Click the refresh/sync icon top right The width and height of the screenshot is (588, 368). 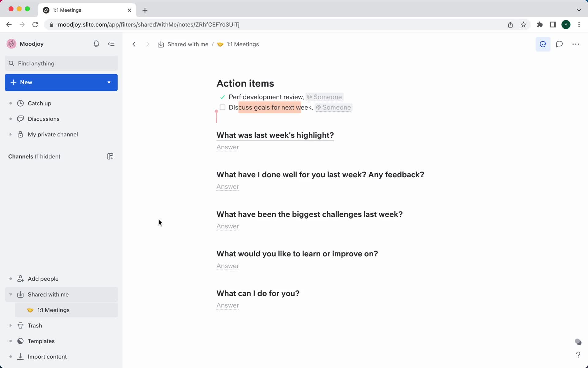543,44
